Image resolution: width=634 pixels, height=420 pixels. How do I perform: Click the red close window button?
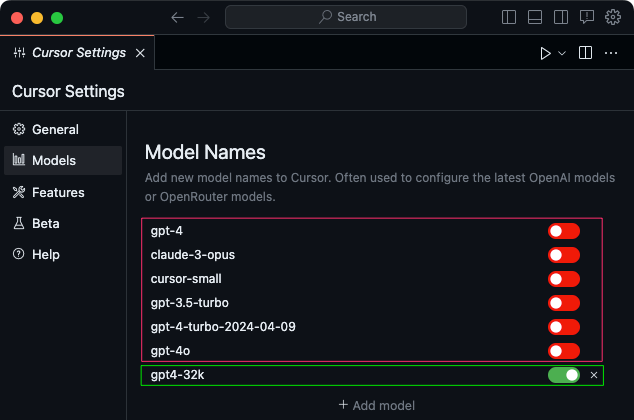[x=17, y=18]
